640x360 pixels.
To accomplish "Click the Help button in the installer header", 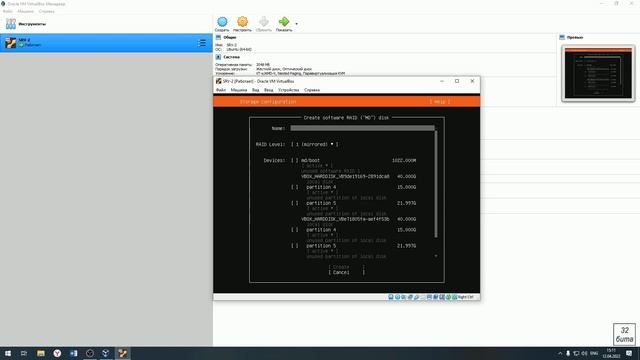I will 440,102.
